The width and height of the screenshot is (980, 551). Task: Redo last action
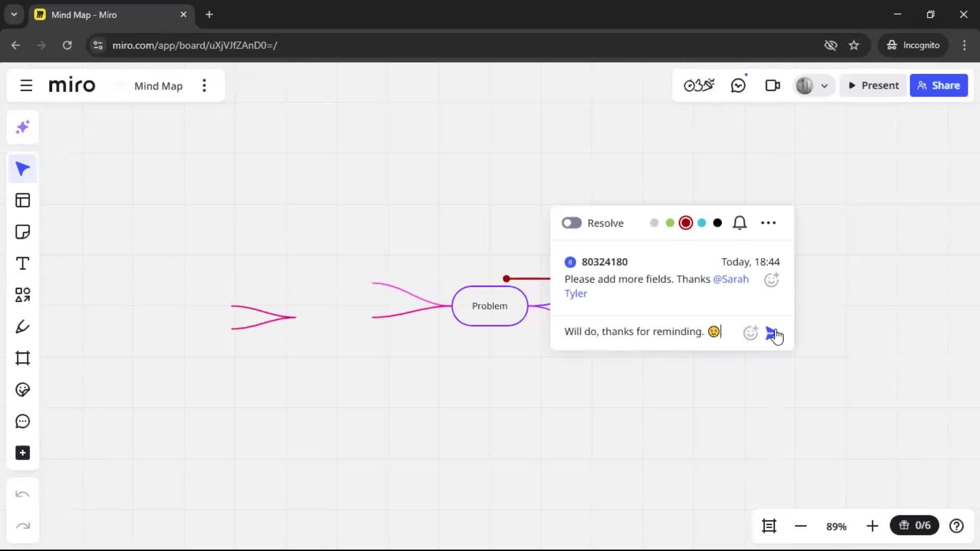click(x=22, y=526)
